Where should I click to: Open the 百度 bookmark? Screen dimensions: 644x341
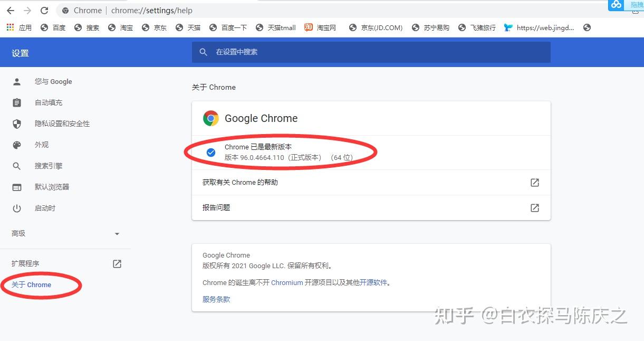point(53,27)
